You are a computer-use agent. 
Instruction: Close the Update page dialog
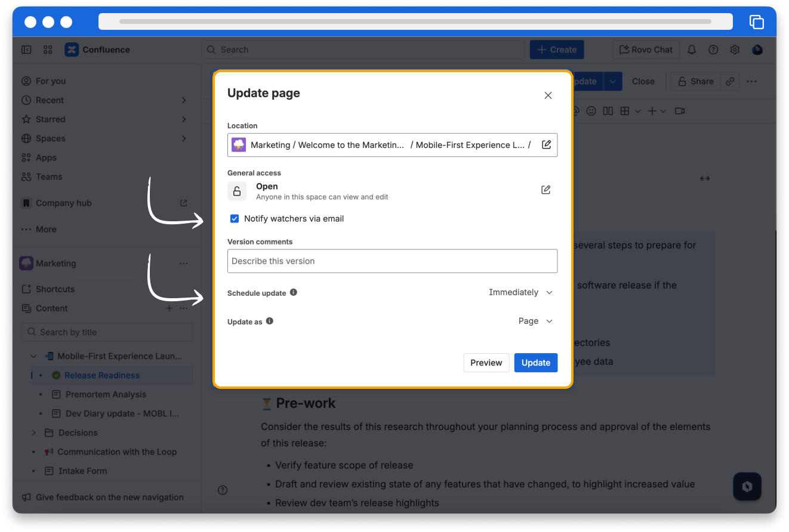(x=548, y=95)
